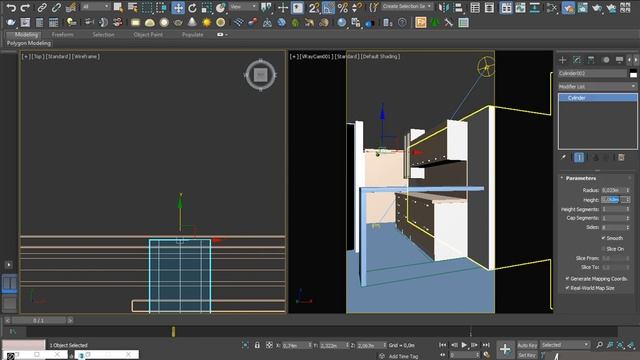Toggle the Set Key button

[527, 355]
